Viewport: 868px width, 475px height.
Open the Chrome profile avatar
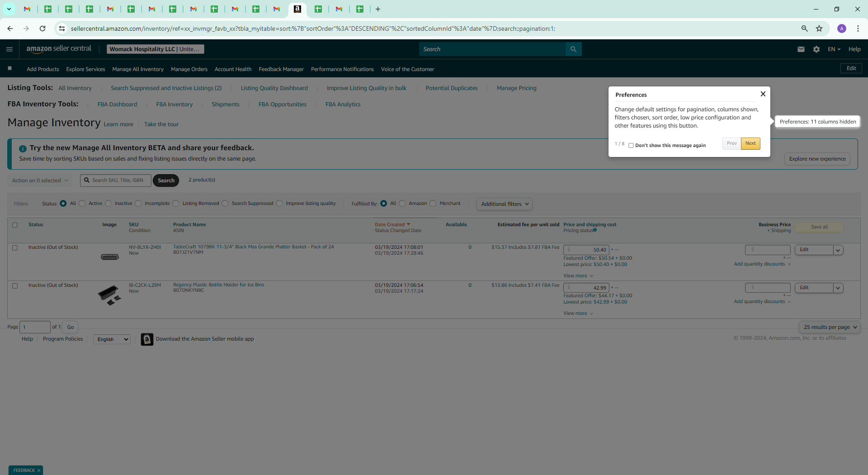pyautogui.click(x=842, y=28)
